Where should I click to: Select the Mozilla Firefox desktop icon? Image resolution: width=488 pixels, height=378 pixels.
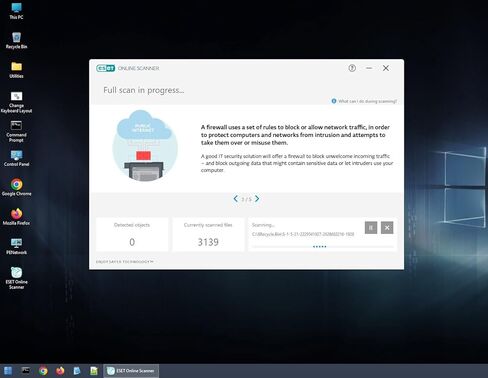coord(16,217)
